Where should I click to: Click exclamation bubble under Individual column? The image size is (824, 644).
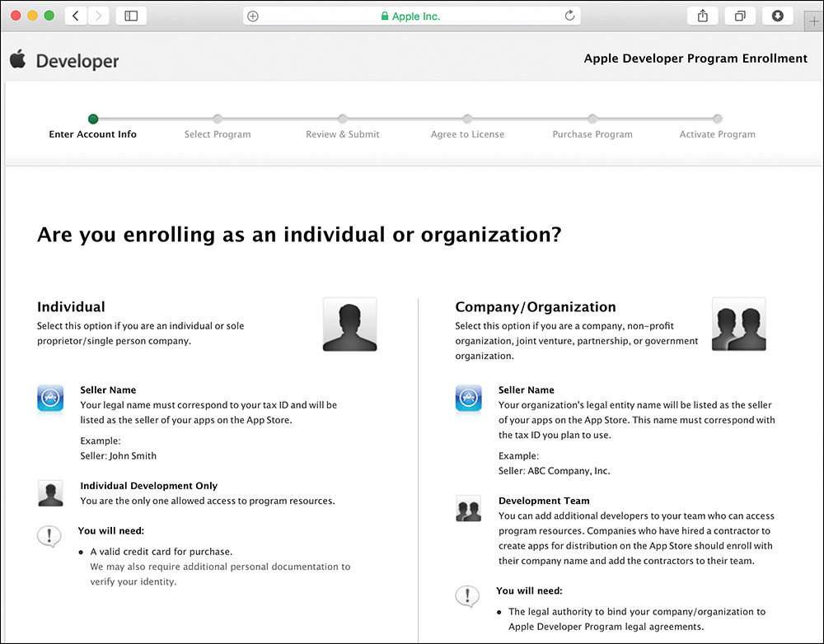pyautogui.click(x=49, y=536)
